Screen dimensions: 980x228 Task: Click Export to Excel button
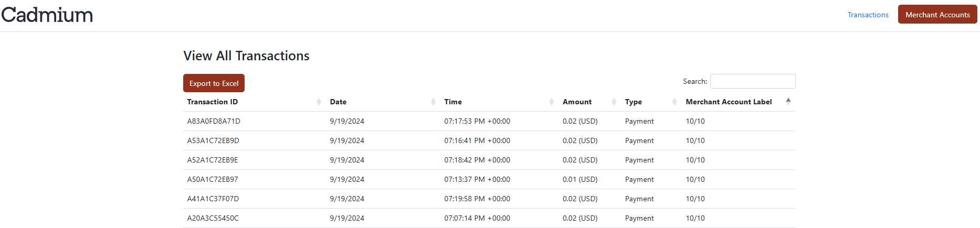[x=214, y=83]
